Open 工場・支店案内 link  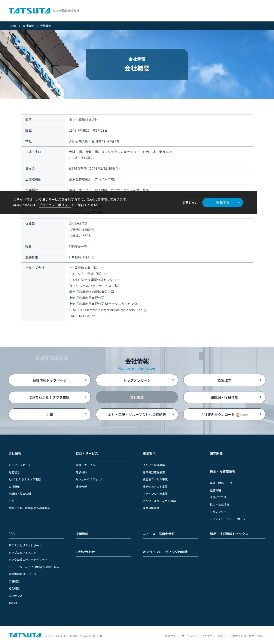(x=81, y=158)
